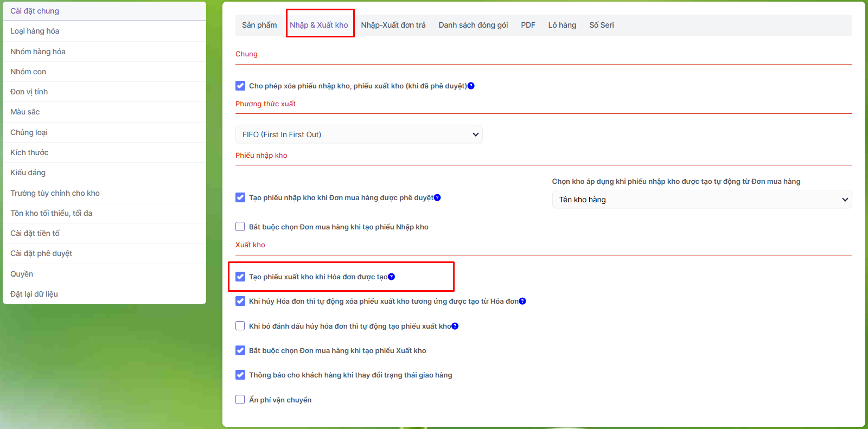Tick the 'Ẩn phí vận chuyển' checkbox

(x=240, y=400)
